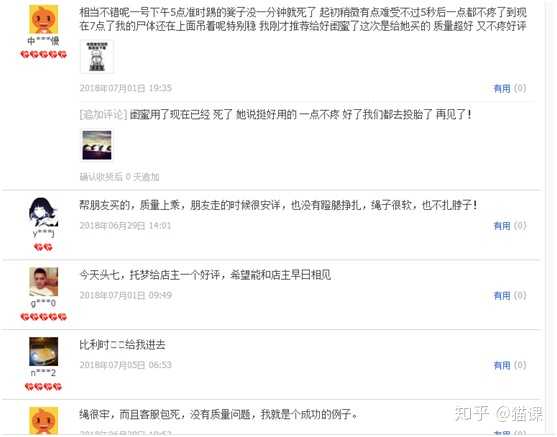Click the username n***2
This screenshot has height=437, width=557.
pyautogui.click(x=43, y=373)
